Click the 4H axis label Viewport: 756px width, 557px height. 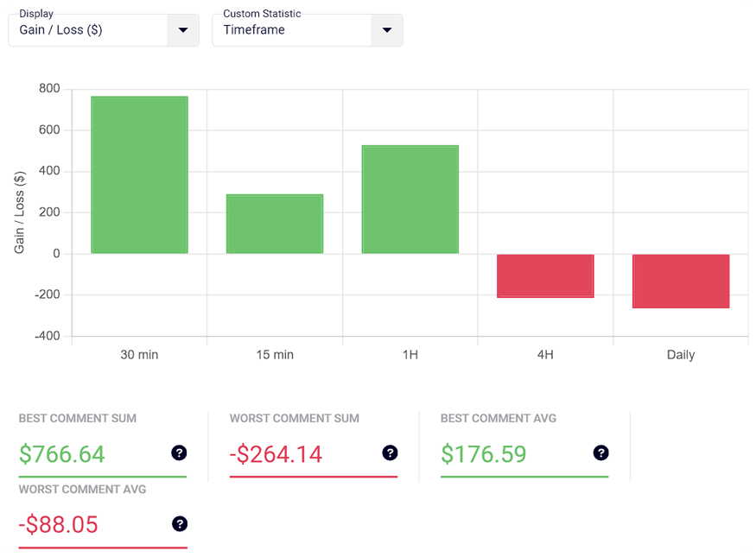pos(545,355)
